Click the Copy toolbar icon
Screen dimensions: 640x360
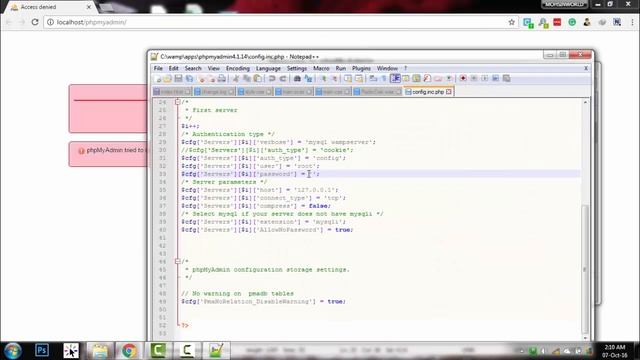(x=247, y=78)
